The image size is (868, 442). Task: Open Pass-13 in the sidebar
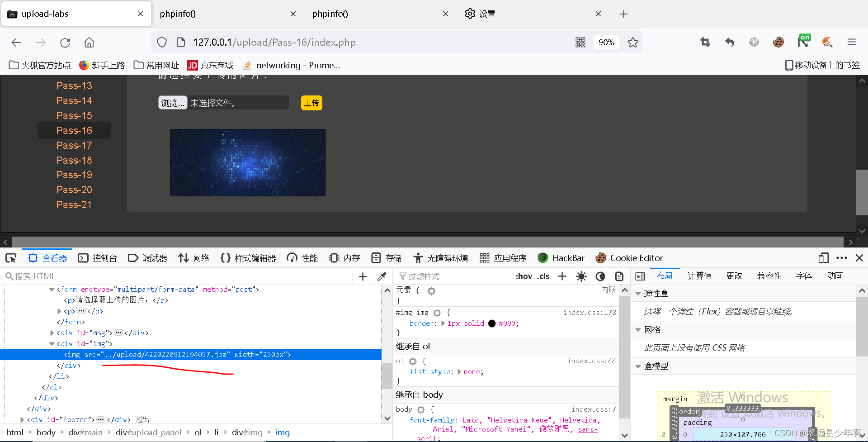click(74, 86)
